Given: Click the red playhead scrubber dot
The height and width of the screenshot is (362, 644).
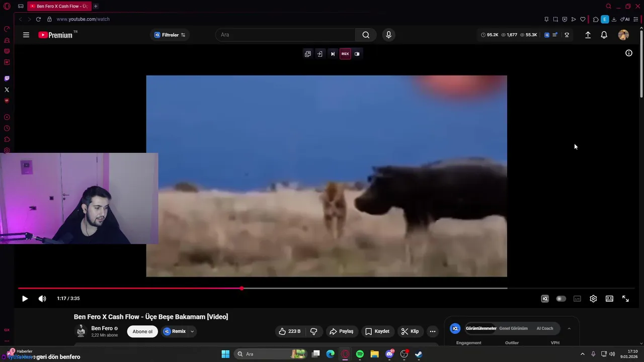Looking at the screenshot, I should pyautogui.click(x=242, y=288).
